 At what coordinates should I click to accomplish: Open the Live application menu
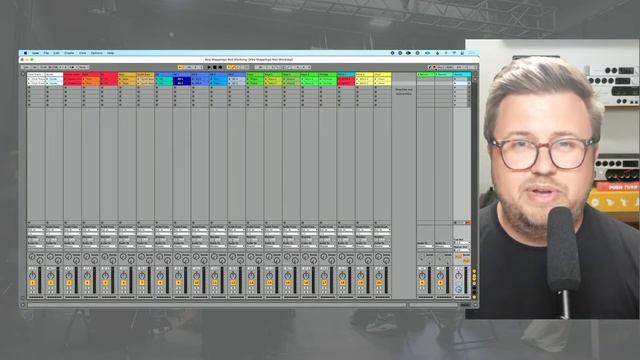[36, 53]
